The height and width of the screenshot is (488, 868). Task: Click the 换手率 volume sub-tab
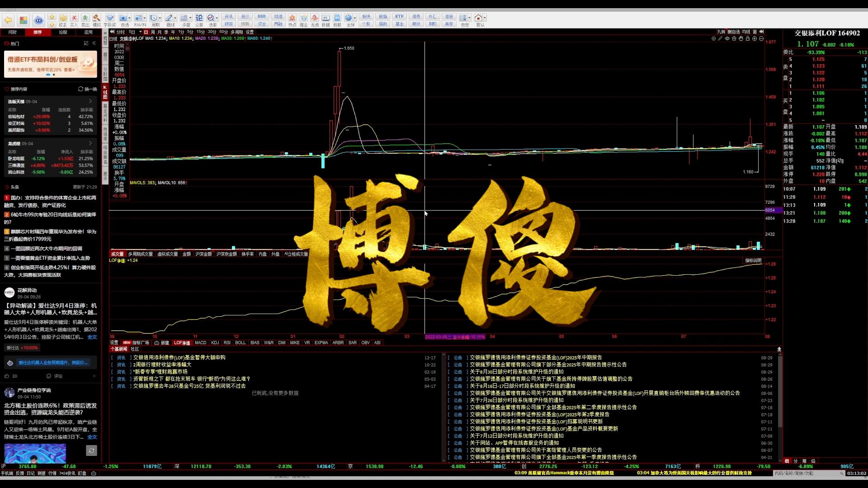click(x=247, y=254)
